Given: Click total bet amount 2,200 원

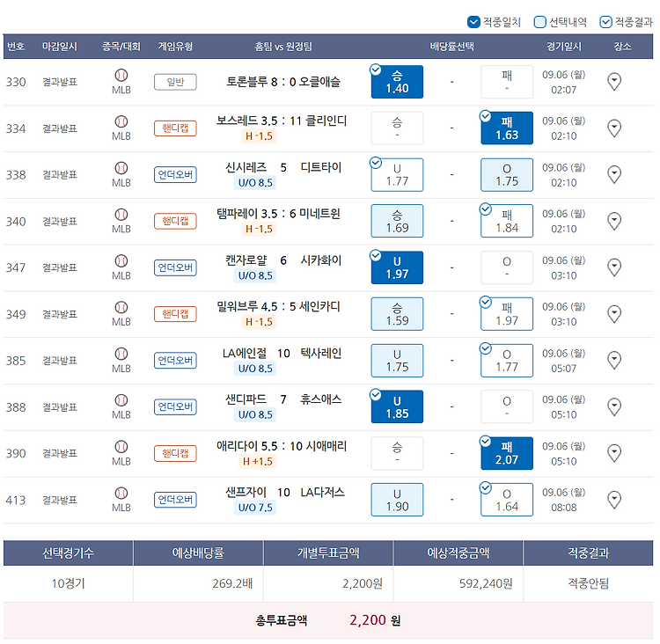Looking at the screenshot, I should pos(375,620).
